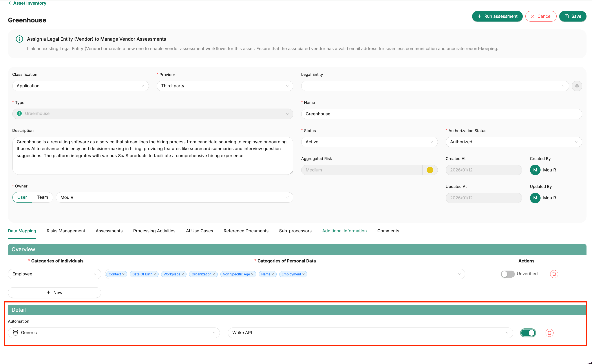The height and width of the screenshot is (364, 592).
Task: Click the yellow Medium risk indicator
Action: 430,170
